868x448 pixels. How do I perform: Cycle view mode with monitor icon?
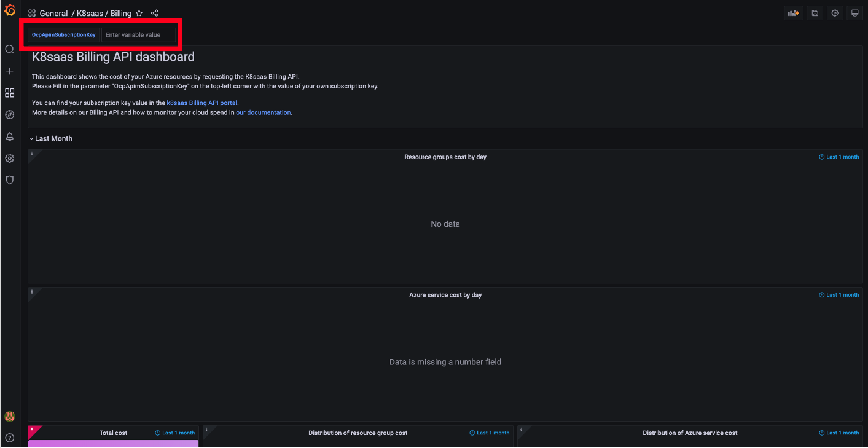click(x=854, y=13)
